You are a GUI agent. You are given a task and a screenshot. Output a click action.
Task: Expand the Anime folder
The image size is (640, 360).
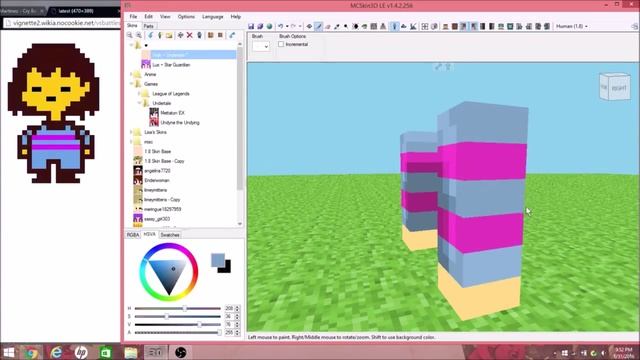click(131, 74)
